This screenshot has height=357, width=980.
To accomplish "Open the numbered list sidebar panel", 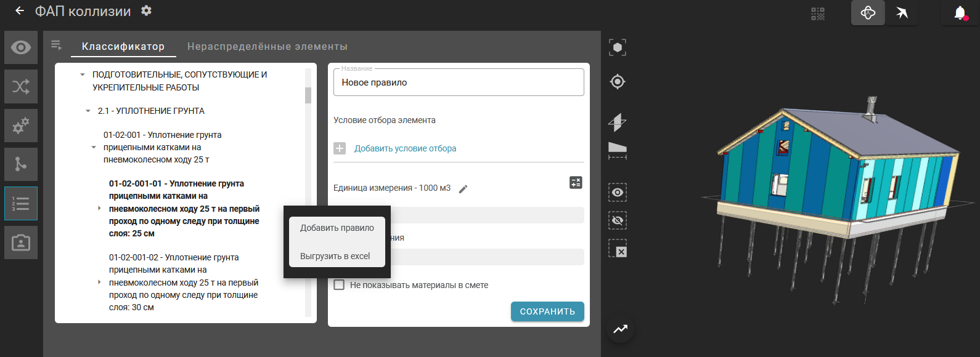I will pyautogui.click(x=21, y=204).
